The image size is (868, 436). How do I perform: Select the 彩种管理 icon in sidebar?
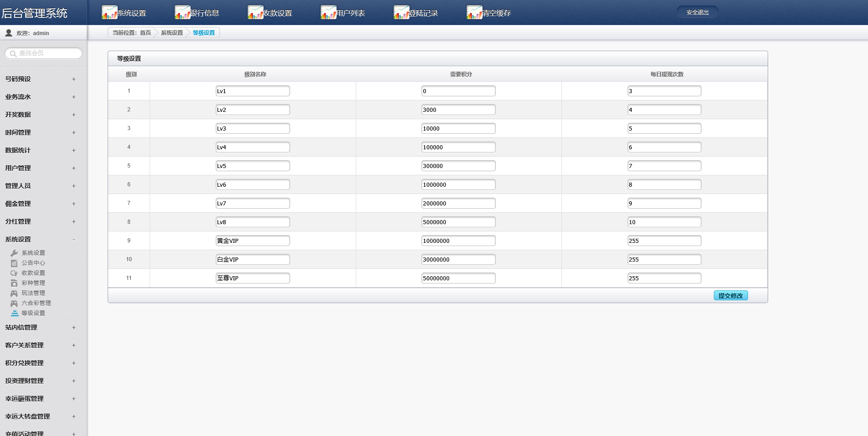point(14,283)
